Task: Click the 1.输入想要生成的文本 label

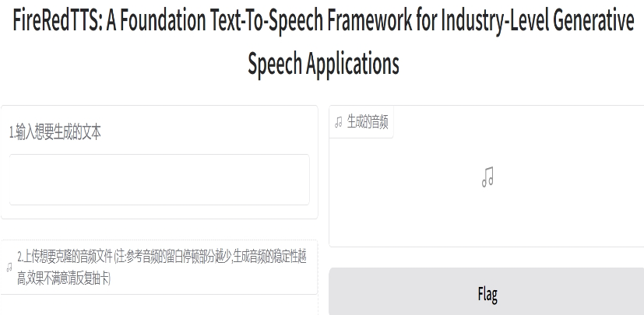Action: (x=55, y=132)
